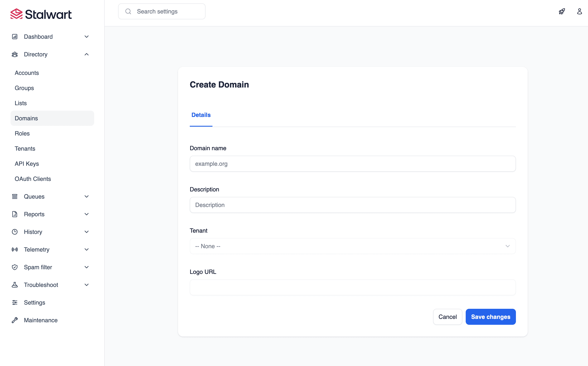Click the History clock icon
The image size is (588, 366).
15,232
